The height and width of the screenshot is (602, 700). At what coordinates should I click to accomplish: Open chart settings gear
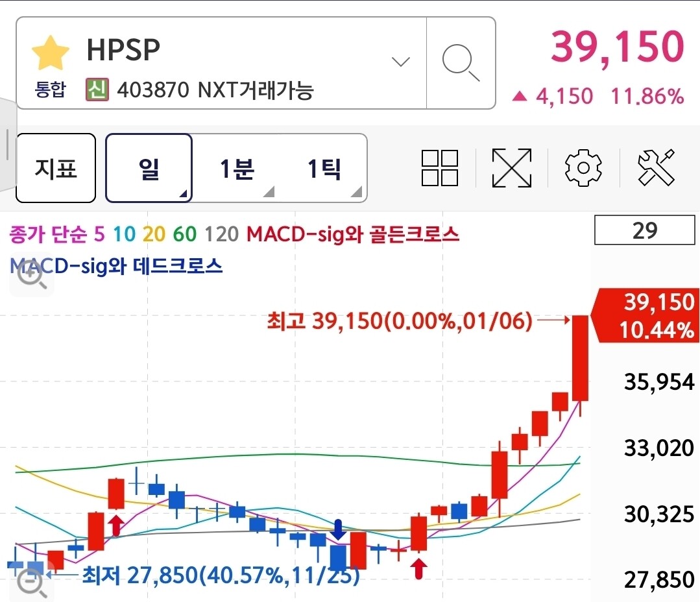click(583, 168)
